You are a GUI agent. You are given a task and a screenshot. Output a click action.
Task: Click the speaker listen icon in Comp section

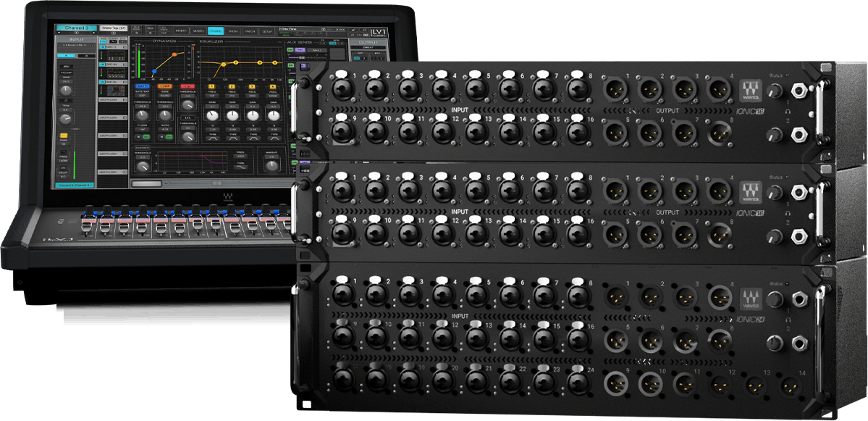(x=161, y=137)
